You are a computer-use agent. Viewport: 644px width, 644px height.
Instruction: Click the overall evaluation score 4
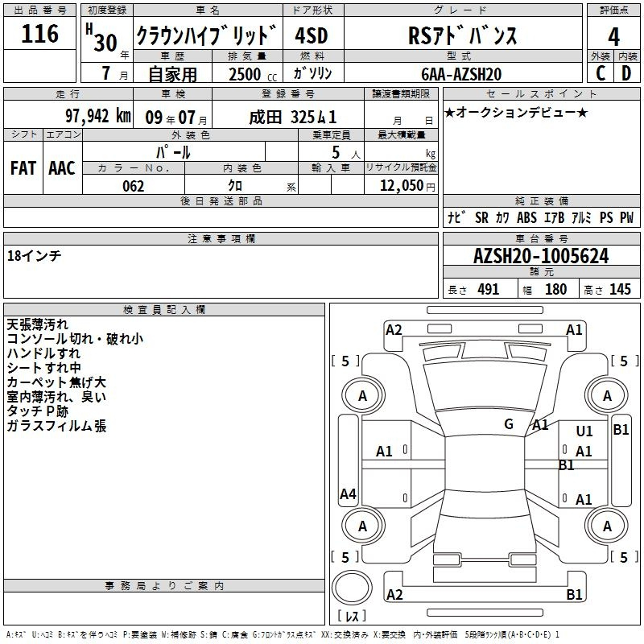(x=614, y=36)
